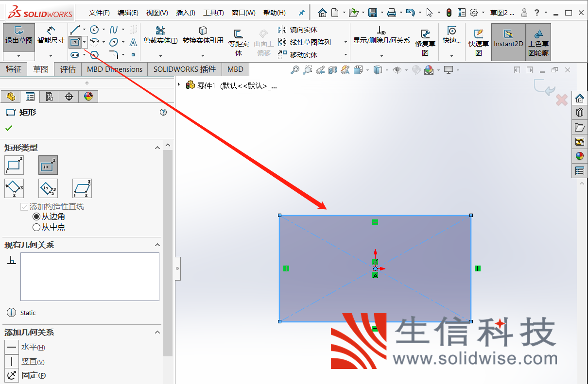
Task: Click the Home icon in title bar
Action: click(323, 13)
